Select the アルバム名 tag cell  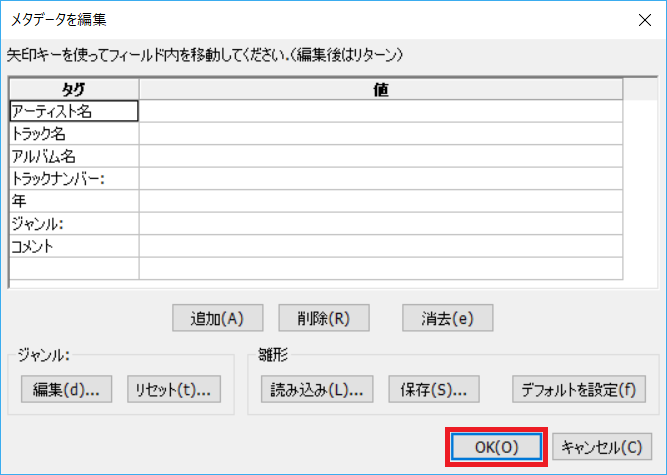coord(74,156)
